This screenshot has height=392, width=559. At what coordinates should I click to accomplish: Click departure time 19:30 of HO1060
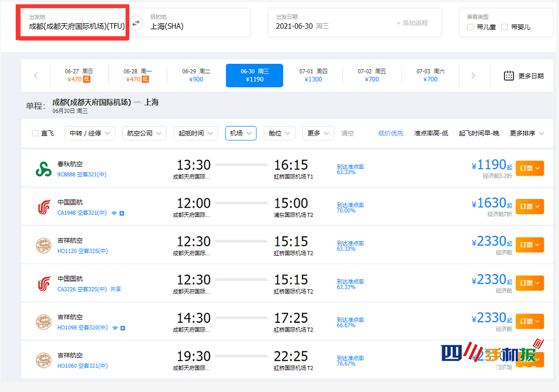(194, 356)
